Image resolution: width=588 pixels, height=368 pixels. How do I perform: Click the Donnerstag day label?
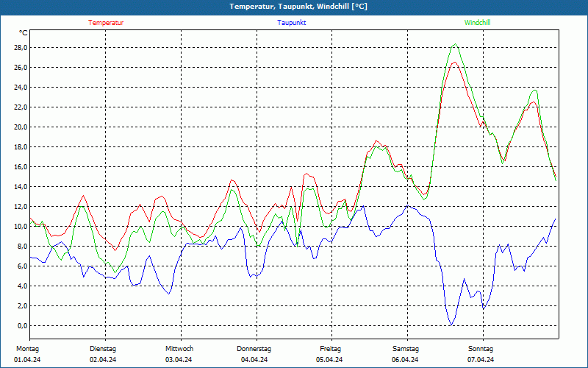(254, 349)
